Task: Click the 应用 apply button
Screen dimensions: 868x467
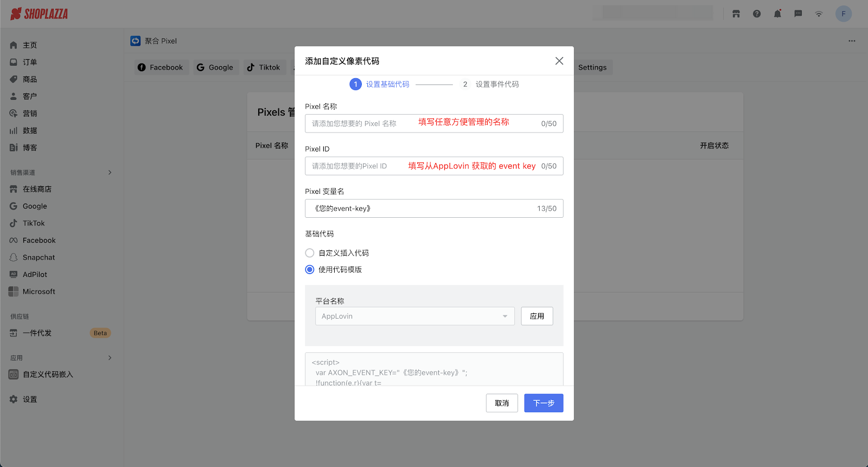Action: coord(537,316)
